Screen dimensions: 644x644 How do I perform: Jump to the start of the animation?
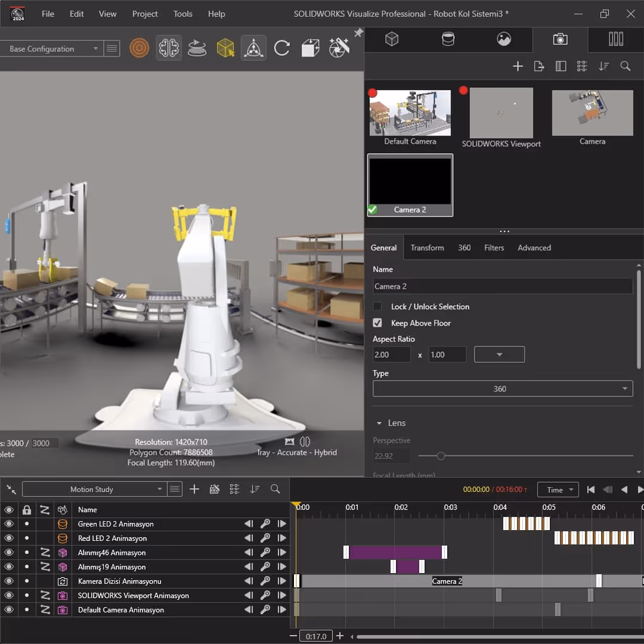pyautogui.click(x=590, y=490)
